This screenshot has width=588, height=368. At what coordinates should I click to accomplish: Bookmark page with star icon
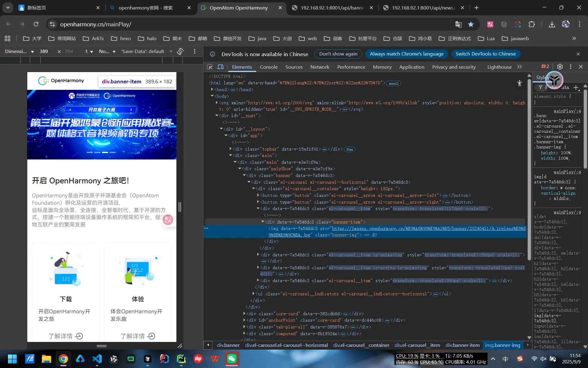[471, 24]
